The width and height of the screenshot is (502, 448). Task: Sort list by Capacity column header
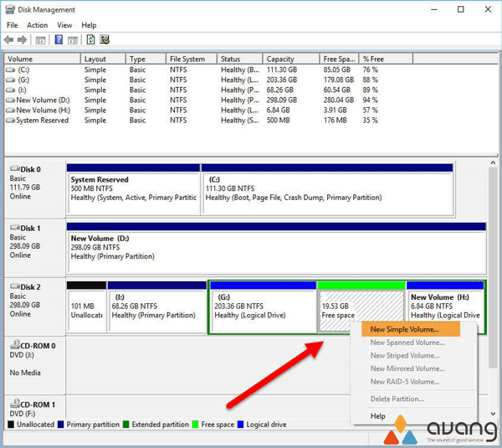(279, 59)
